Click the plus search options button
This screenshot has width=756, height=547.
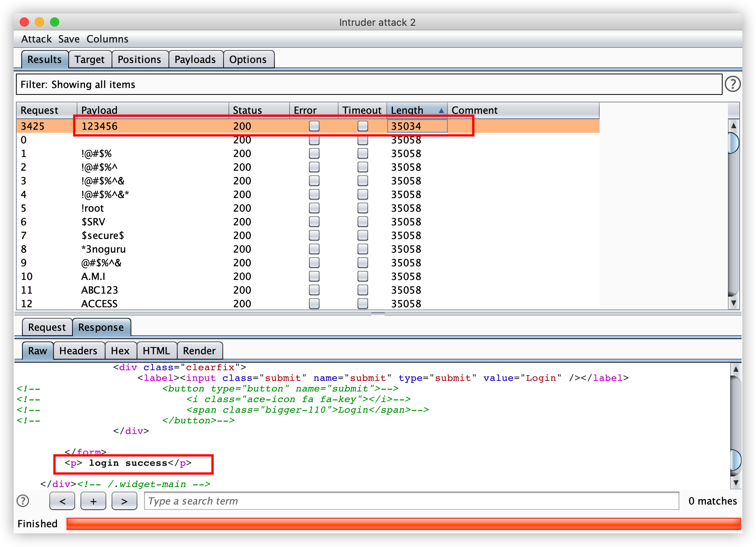[x=93, y=501]
